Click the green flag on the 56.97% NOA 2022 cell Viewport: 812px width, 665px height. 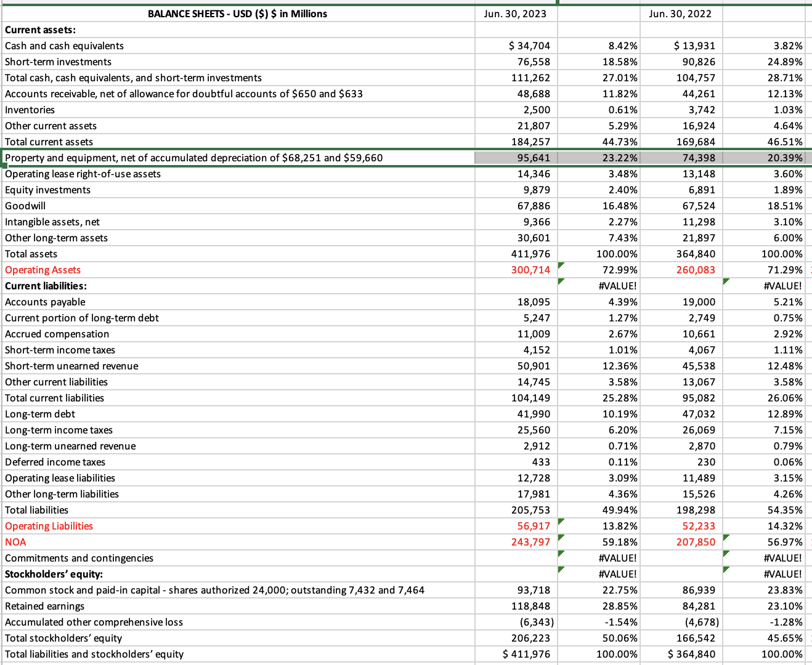coord(725,539)
